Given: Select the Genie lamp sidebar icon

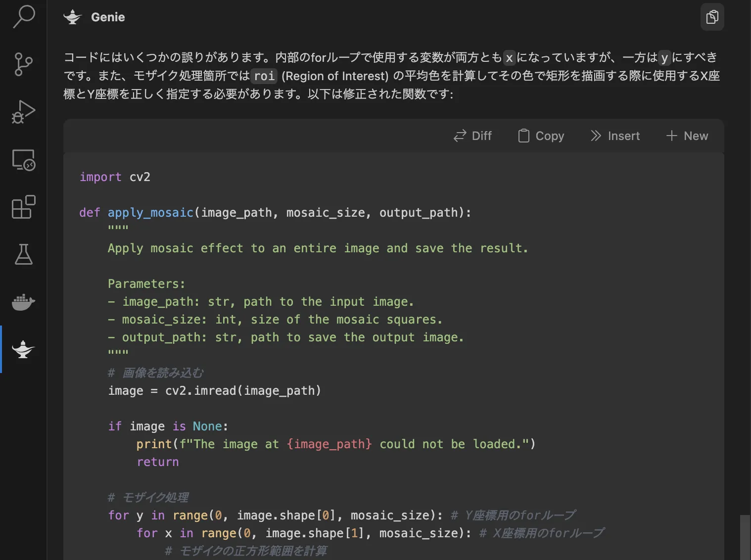Looking at the screenshot, I should pyautogui.click(x=23, y=350).
